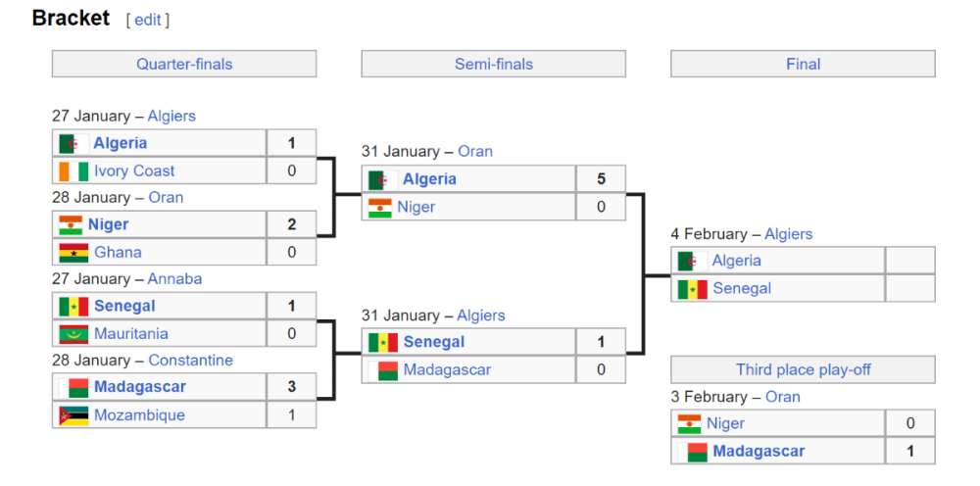The image size is (980, 486).
Task: Click Algiers venue for 4 February final
Action: (x=788, y=233)
